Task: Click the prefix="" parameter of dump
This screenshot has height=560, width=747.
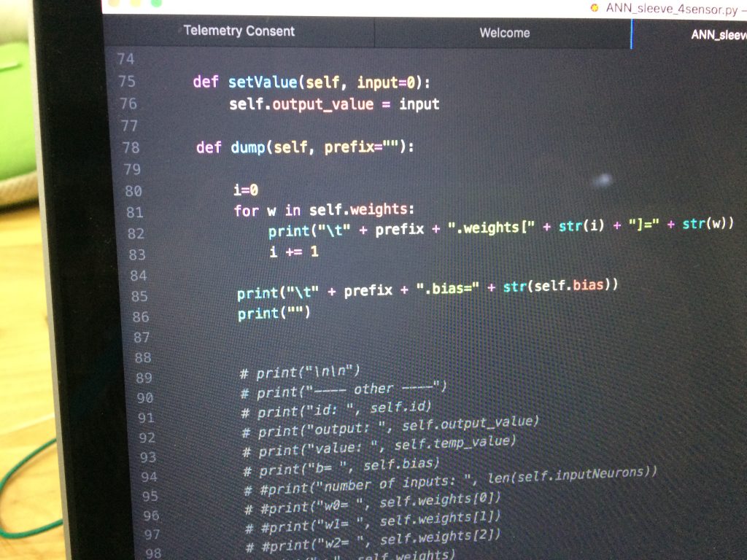Action: point(362,147)
